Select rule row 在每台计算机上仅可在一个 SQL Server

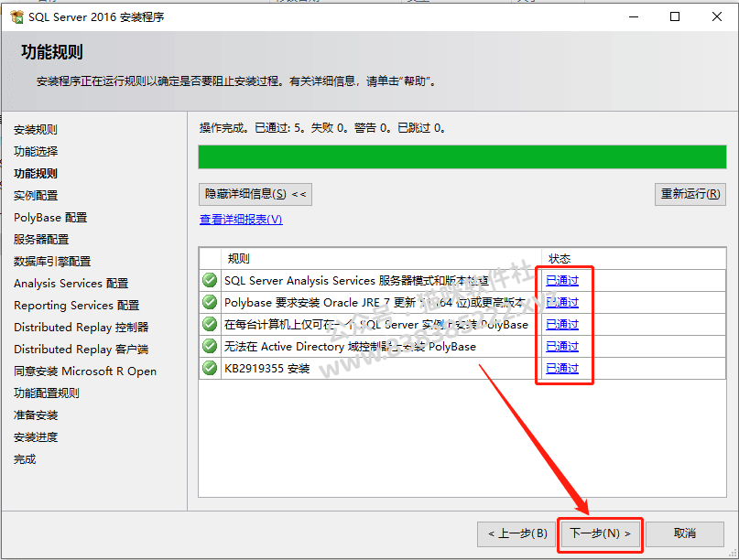click(x=462, y=324)
